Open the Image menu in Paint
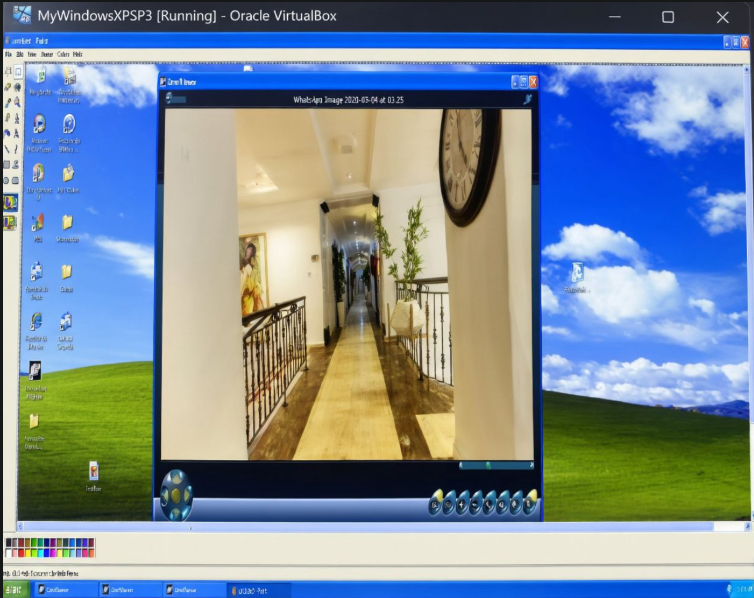The width and height of the screenshot is (754, 598). [x=46, y=54]
